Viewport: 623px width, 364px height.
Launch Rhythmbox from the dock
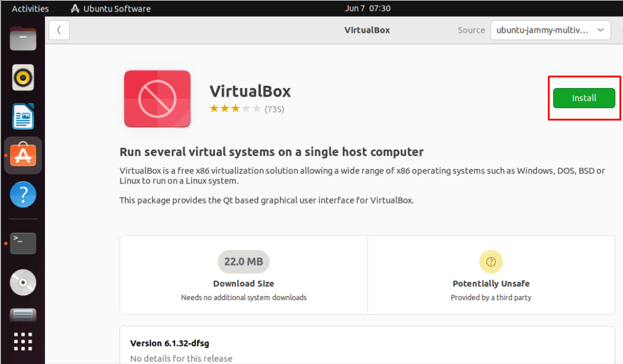pyautogui.click(x=23, y=77)
